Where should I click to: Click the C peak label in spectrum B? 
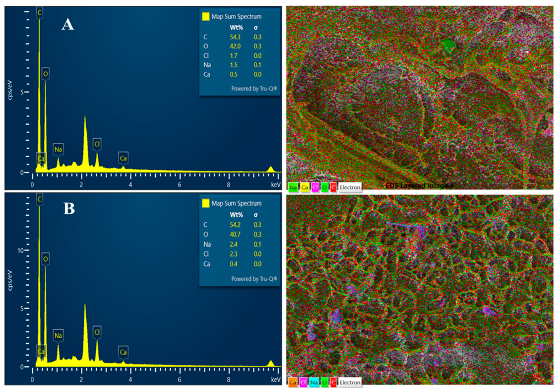point(40,199)
